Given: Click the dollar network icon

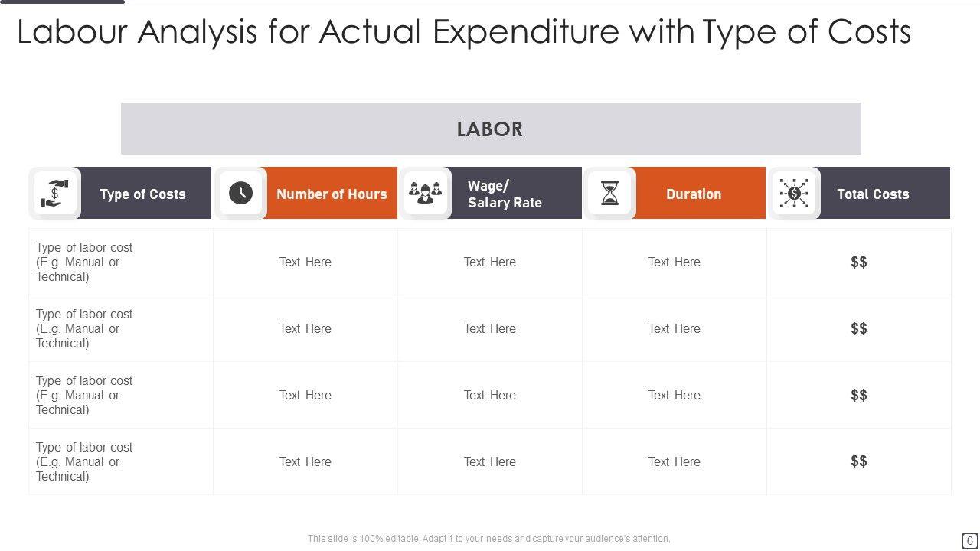Looking at the screenshot, I should [794, 193].
